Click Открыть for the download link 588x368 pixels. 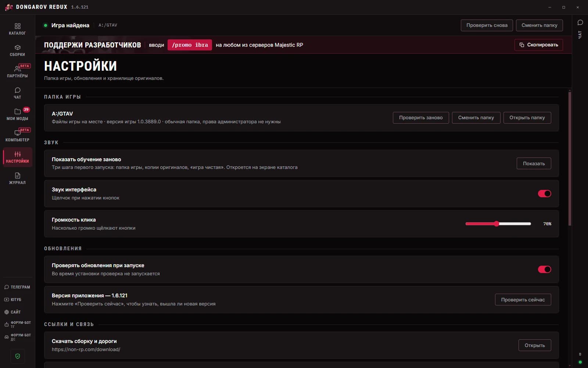click(x=535, y=345)
